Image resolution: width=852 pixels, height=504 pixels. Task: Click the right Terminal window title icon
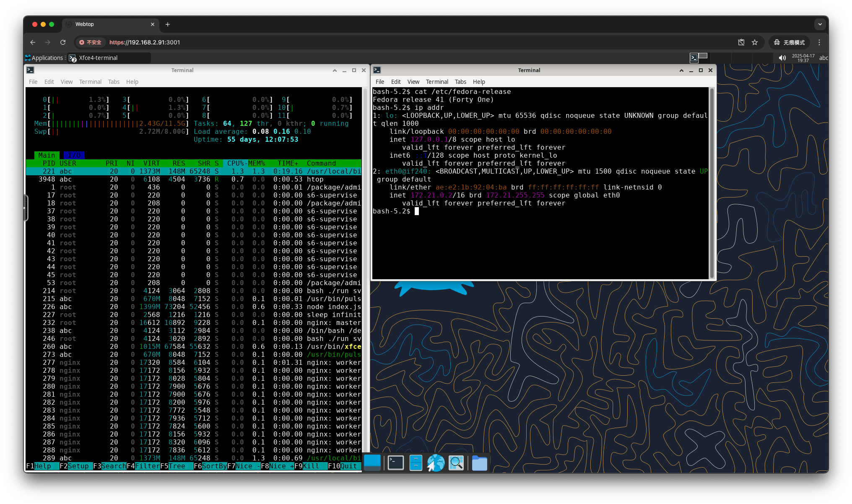[377, 70]
